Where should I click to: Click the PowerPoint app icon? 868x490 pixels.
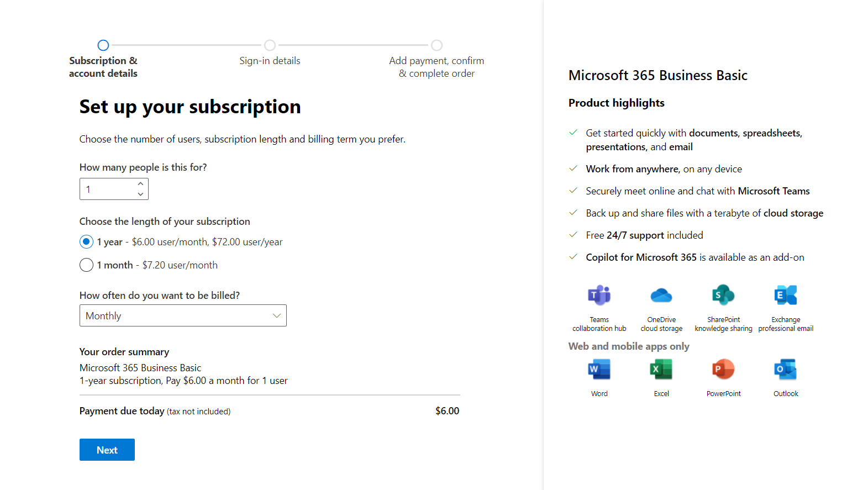[x=723, y=369]
